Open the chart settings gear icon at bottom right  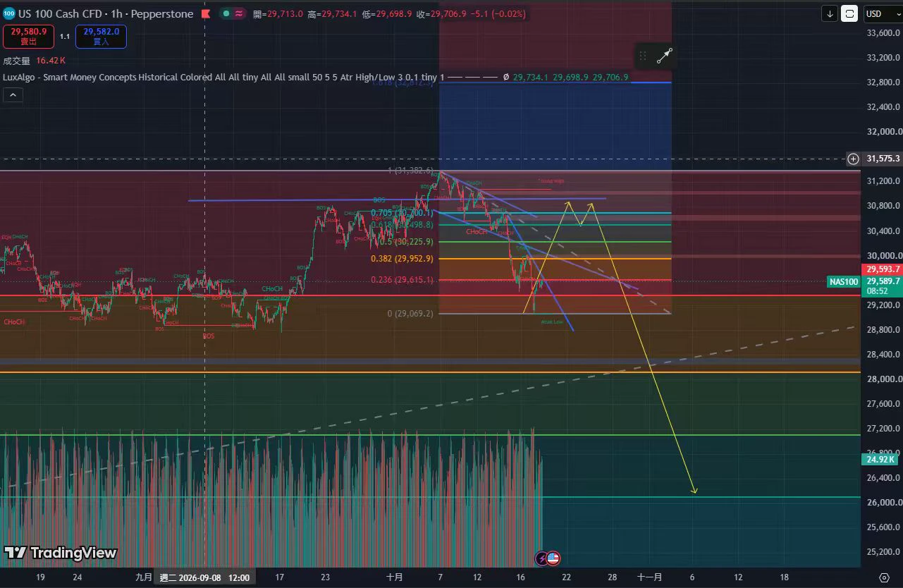coord(885,577)
